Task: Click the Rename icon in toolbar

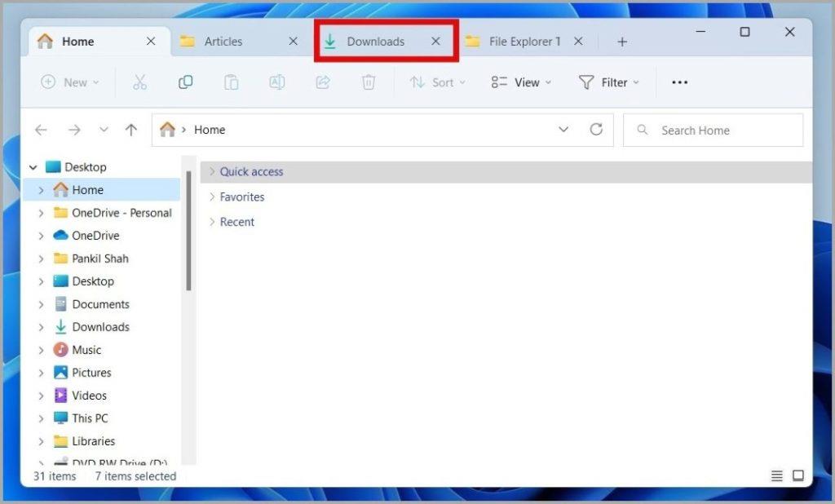Action: point(277,82)
